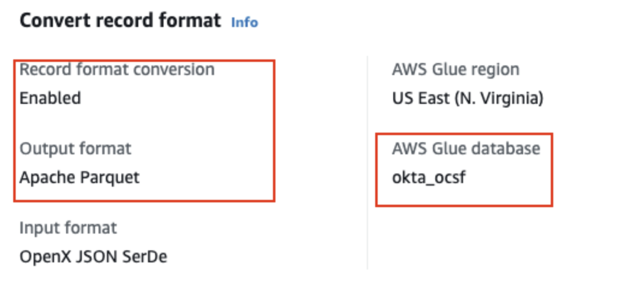Click the Enabled status value
The image size is (644, 305).
(x=50, y=98)
